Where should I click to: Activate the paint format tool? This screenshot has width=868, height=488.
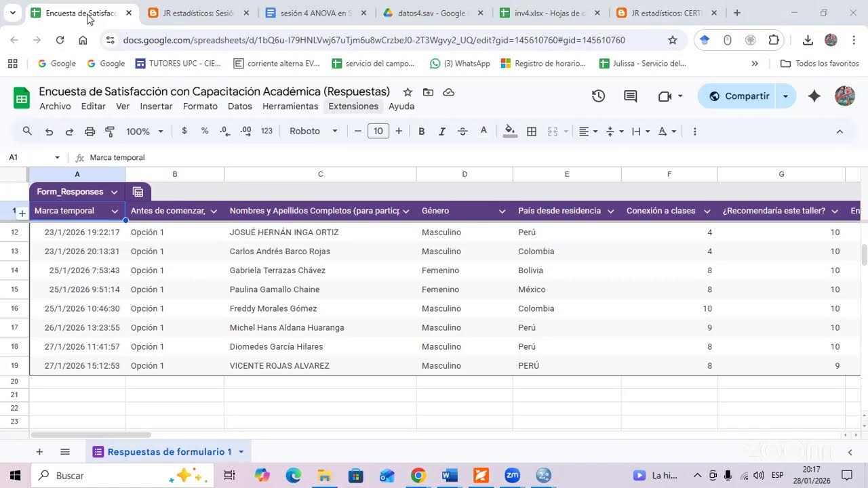click(x=110, y=131)
